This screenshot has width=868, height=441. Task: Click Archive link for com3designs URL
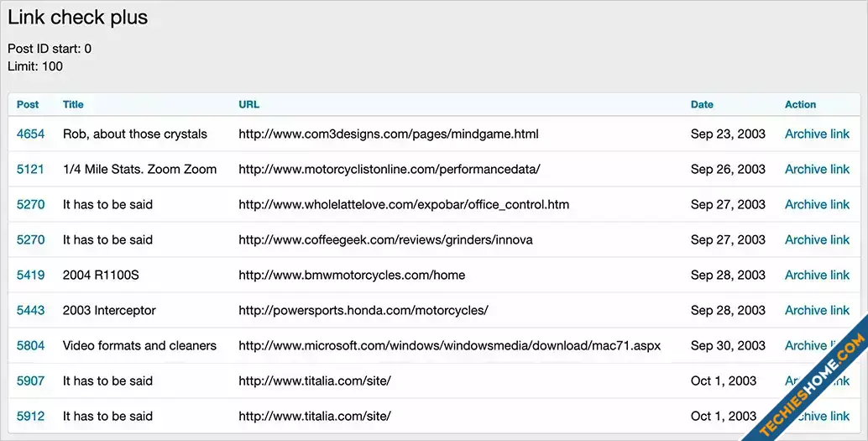(817, 134)
